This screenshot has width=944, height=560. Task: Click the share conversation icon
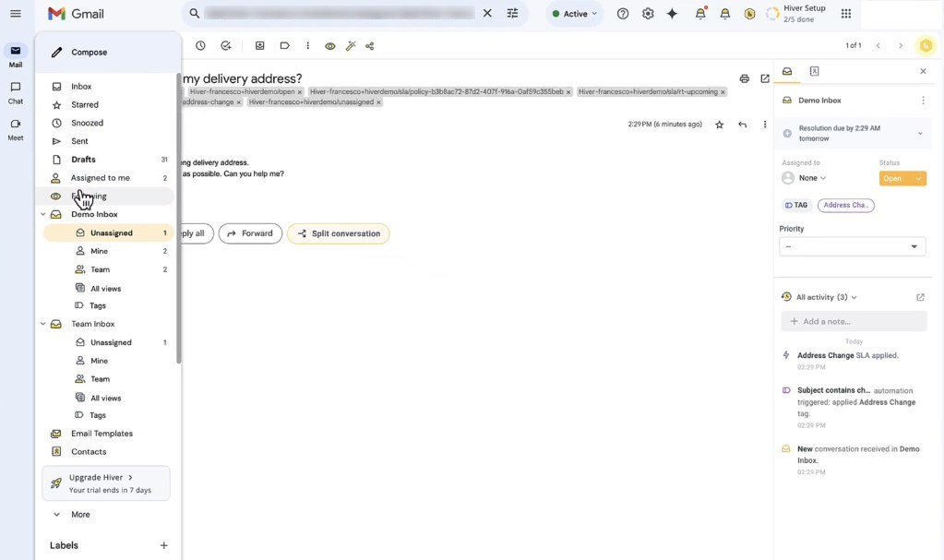tap(369, 45)
